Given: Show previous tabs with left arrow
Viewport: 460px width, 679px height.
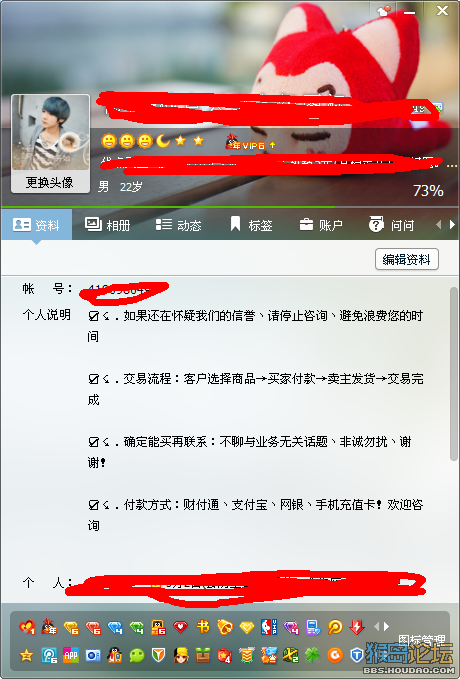Looking at the screenshot, I should click(x=439, y=224).
